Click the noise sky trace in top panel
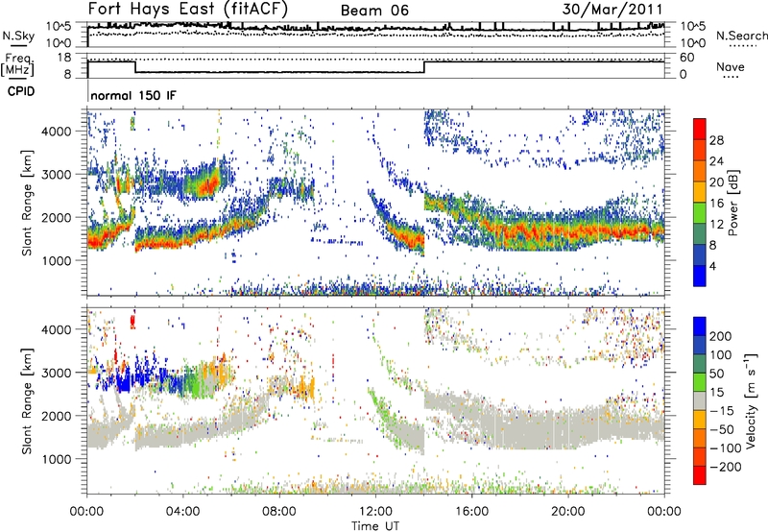Image resolution: width=768 pixels, height=532 pixels. [375, 29]
